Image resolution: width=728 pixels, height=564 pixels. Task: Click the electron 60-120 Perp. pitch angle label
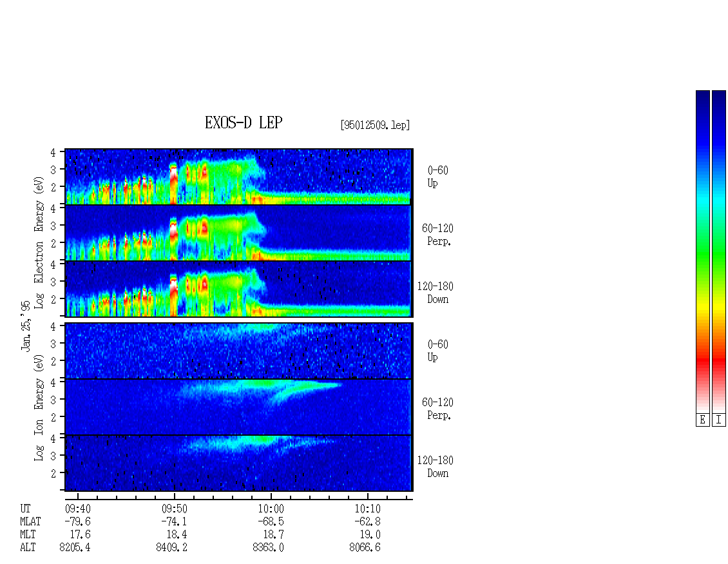point(437,235)
